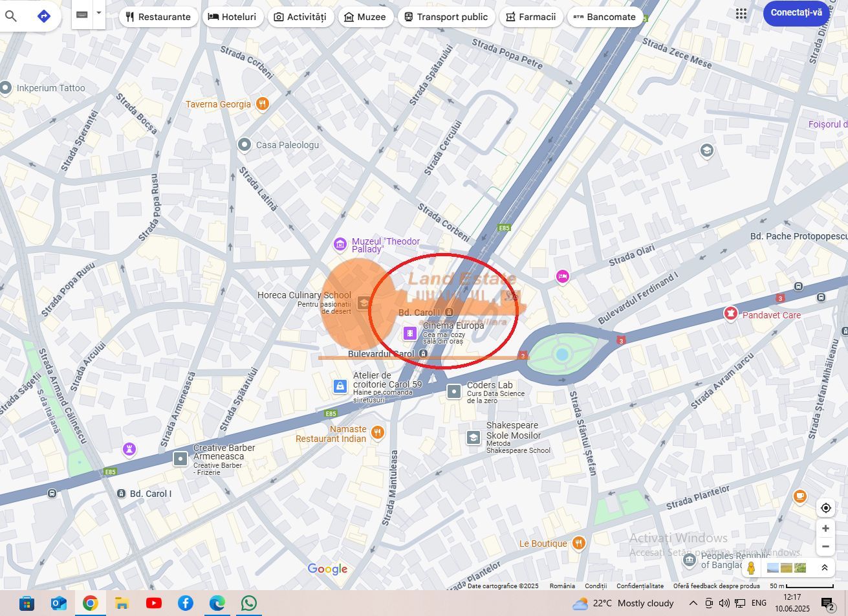Screen dimensions: 848x616
Task: Filter map by Restaurante chip
Action: tap(158, 17)
